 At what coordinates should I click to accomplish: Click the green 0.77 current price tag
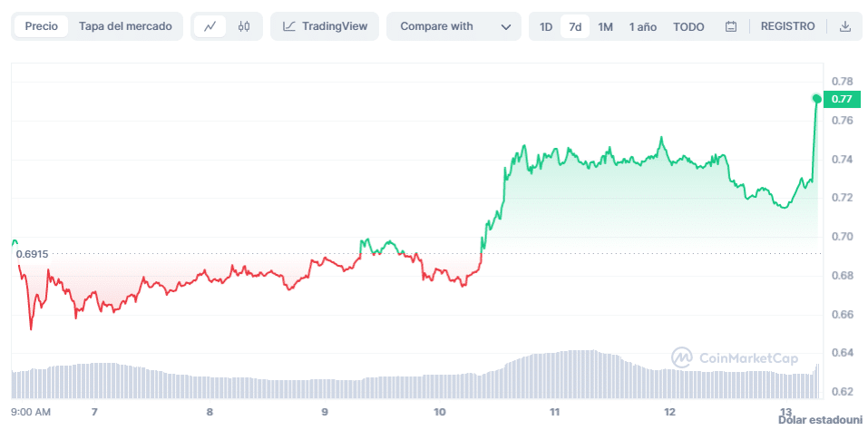[841, 99]
